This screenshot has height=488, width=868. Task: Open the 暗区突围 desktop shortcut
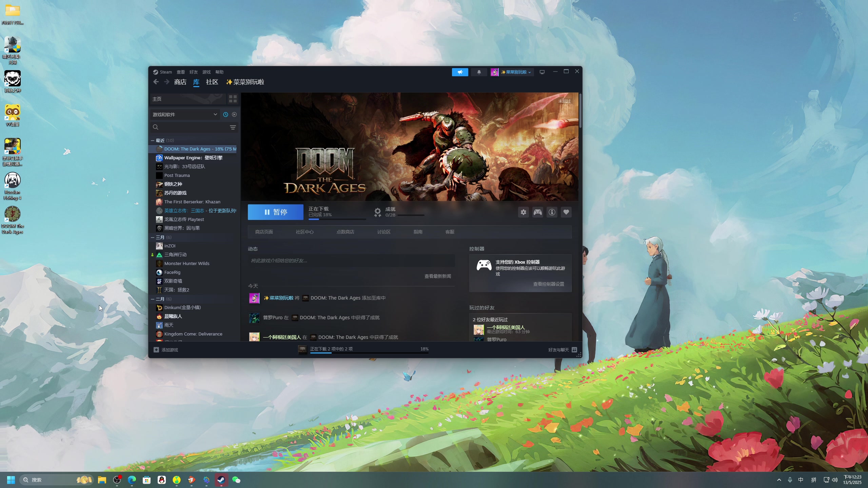coord(13,50)
